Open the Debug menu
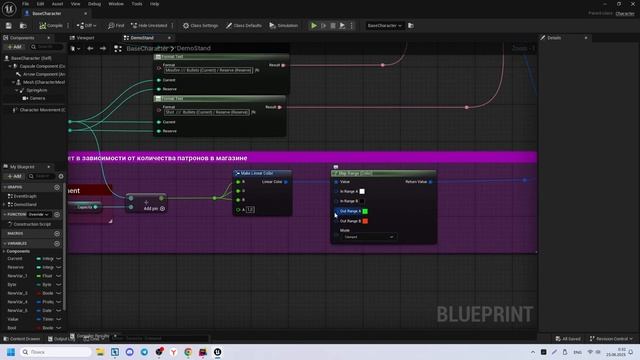Image resolution: width=640 pixels, height=360 pixels. (94, 4)
